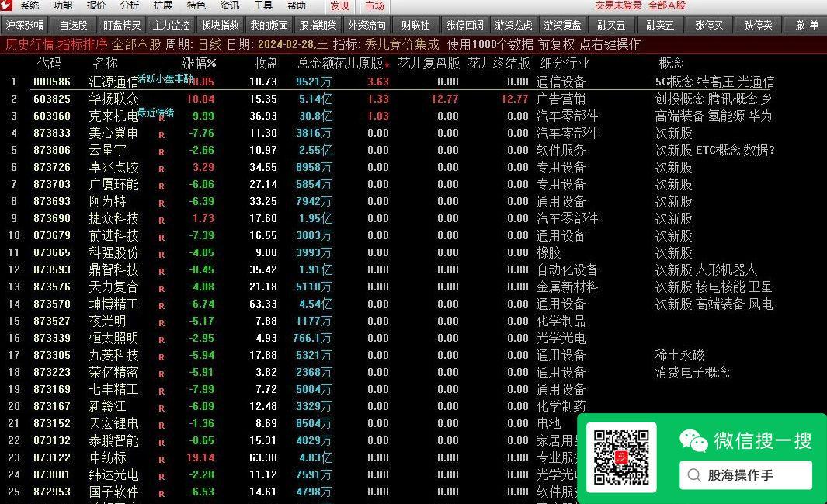The height and width of the screenshot is (504, 827).
Task: Click the 游资复盘 toolbar button
Action: (562, 25)
